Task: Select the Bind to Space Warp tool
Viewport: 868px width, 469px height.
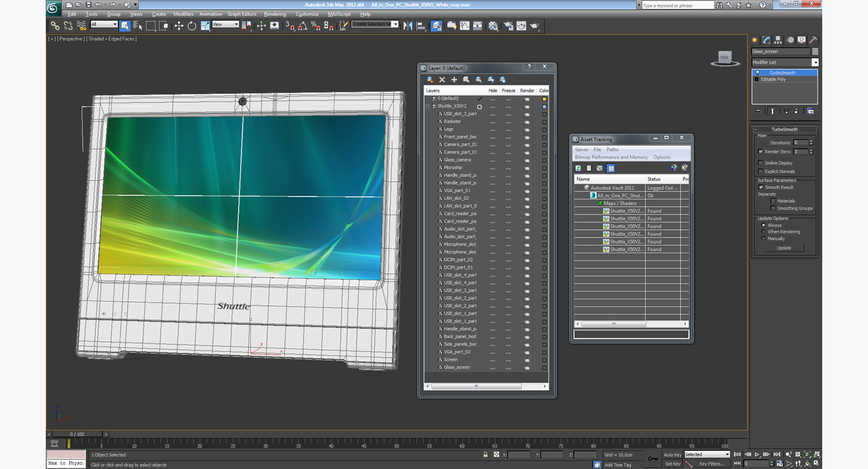Action: click(82, 26)
